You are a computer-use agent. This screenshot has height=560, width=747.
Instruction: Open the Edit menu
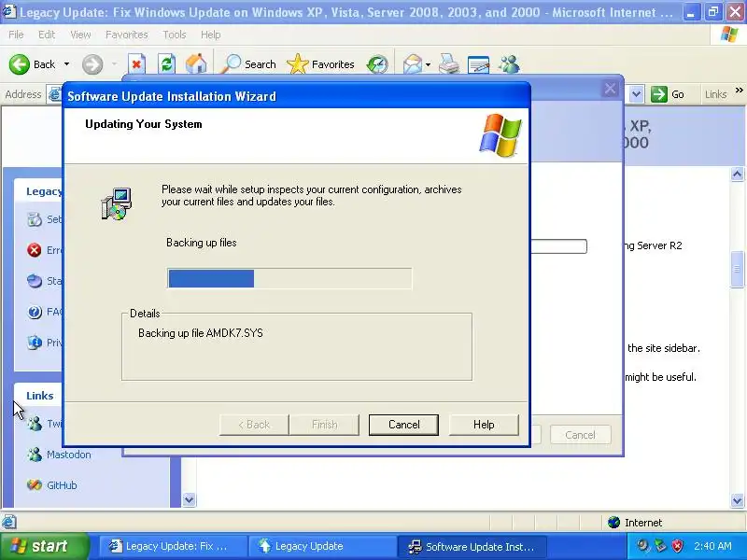[x=46, y=35]
